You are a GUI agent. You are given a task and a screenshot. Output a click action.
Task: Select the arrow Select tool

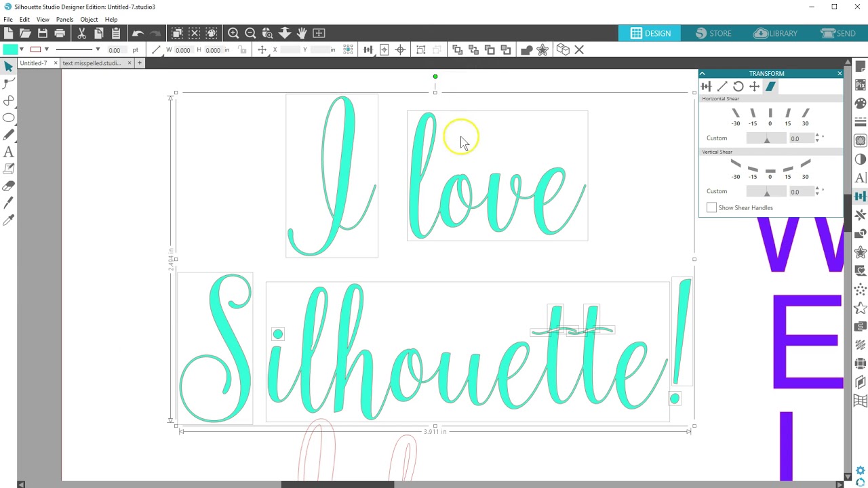9,66
